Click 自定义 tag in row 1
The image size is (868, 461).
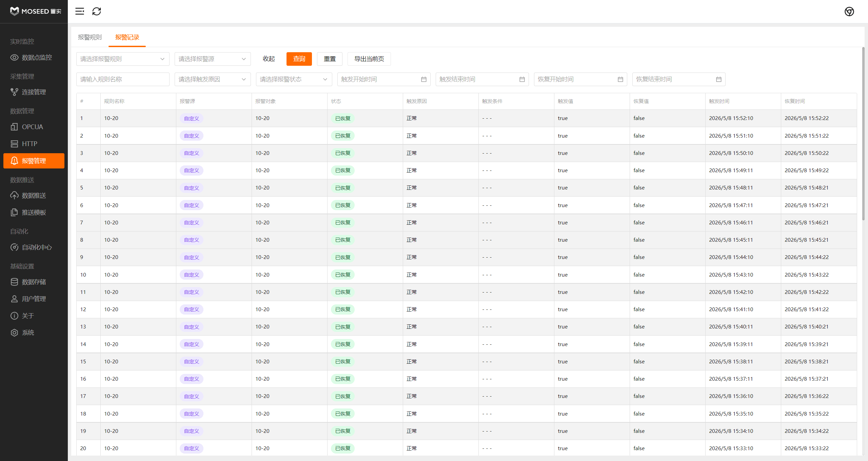(192, 118)
